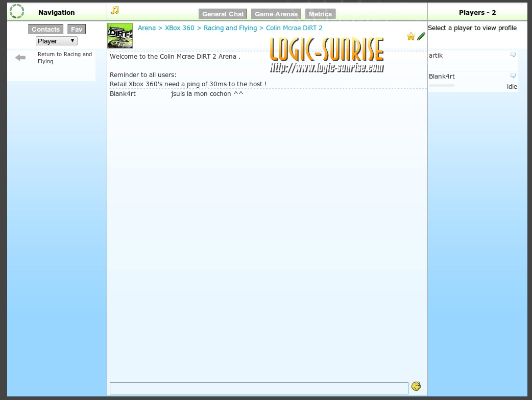Click the chat bubble icon next to artik
The height and width of the screenshot is (400, 532).
[x=513, y=55]
